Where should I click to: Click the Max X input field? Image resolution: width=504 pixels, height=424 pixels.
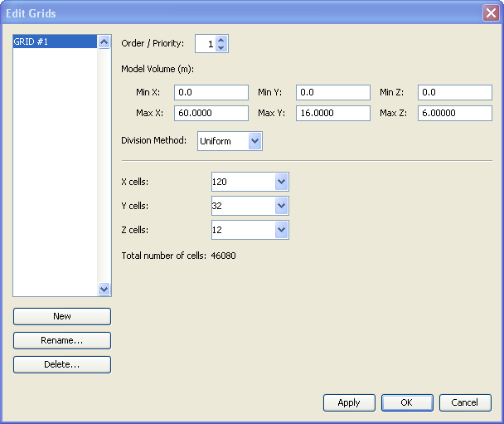[x=211, y=114]
